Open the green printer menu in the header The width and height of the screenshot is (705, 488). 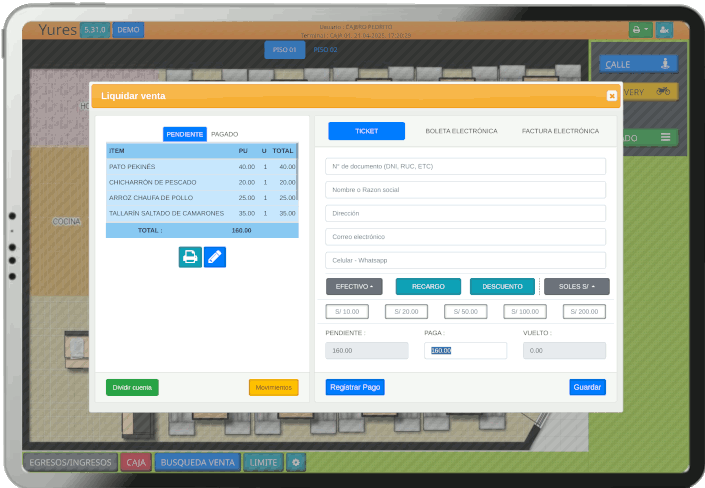click(x=639, y=30)
